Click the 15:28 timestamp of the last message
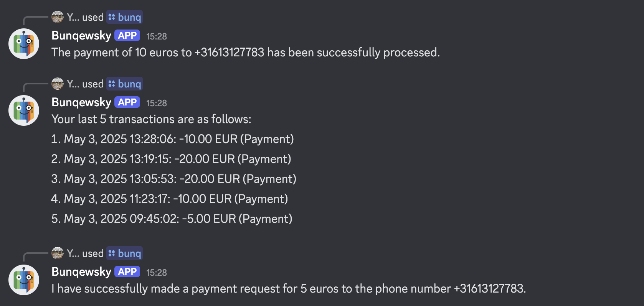Screen dimensions: 644x306 coord(157,273)
